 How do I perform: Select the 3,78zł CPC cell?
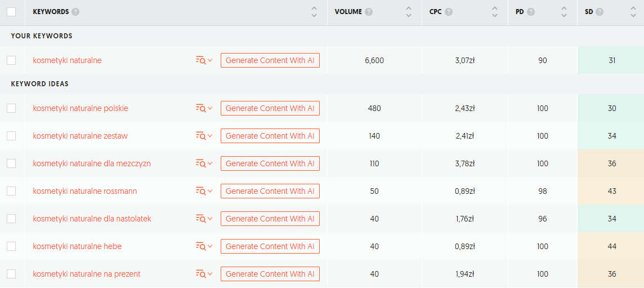click(465, 164)
